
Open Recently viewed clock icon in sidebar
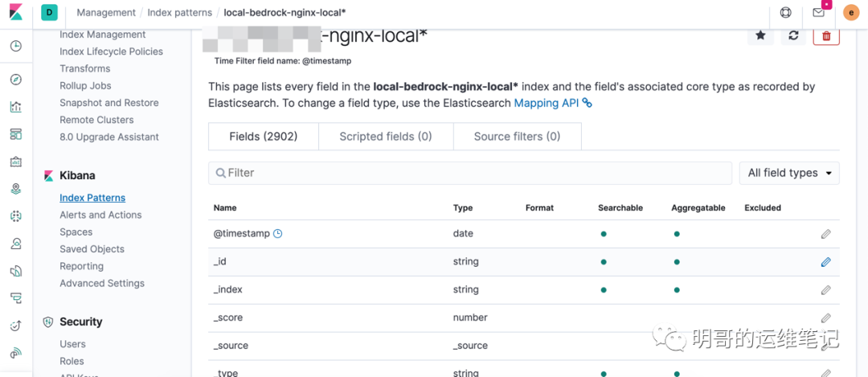(16, 46)
